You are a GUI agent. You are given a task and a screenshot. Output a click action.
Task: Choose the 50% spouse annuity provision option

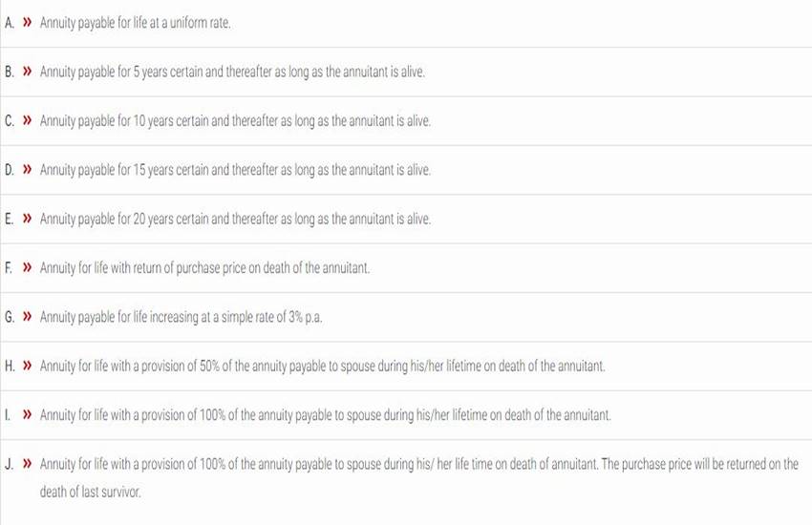coord(322,367)
